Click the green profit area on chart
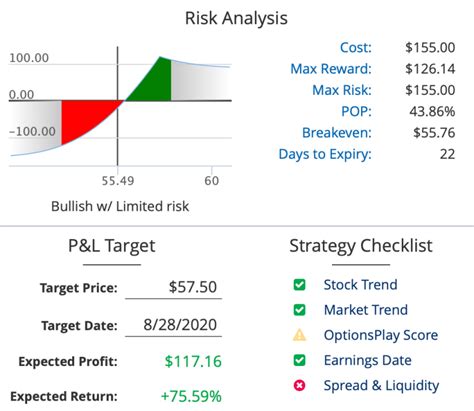This screenshot has height=411, width=474. [x=153, y=83]
